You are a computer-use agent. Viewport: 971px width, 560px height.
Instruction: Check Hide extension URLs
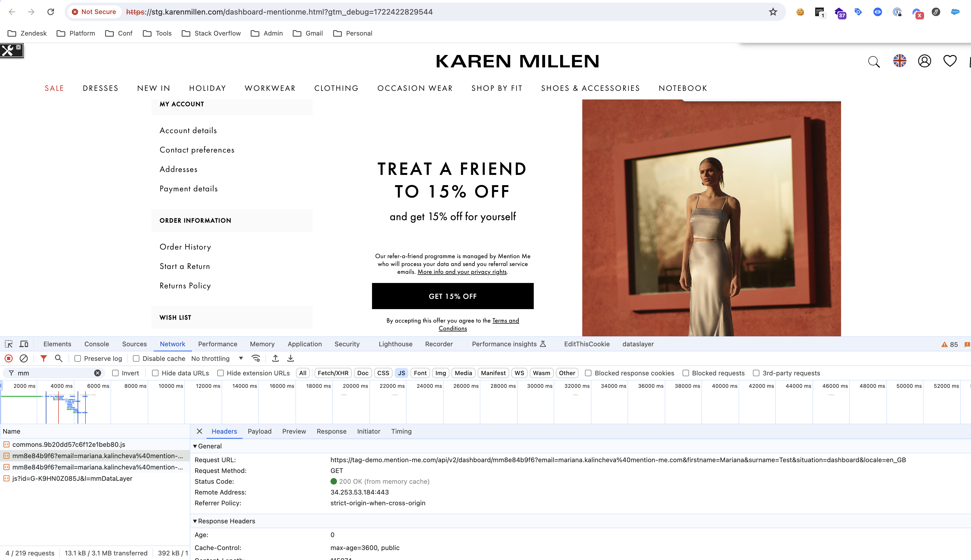220,373
